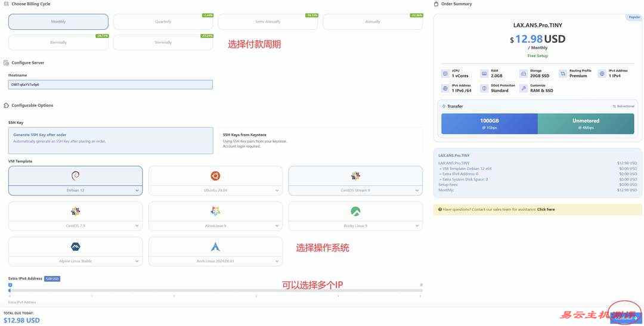Viewport: 644px width, 326px height.
Task: Click the Customize wrench icon
Action: pyautogui.click(x=524, y=88)
